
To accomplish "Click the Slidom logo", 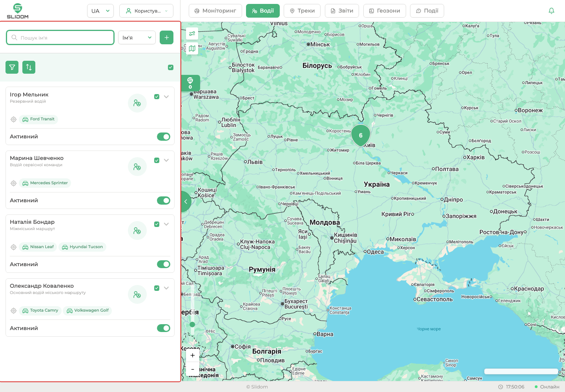I will (18, 11).
